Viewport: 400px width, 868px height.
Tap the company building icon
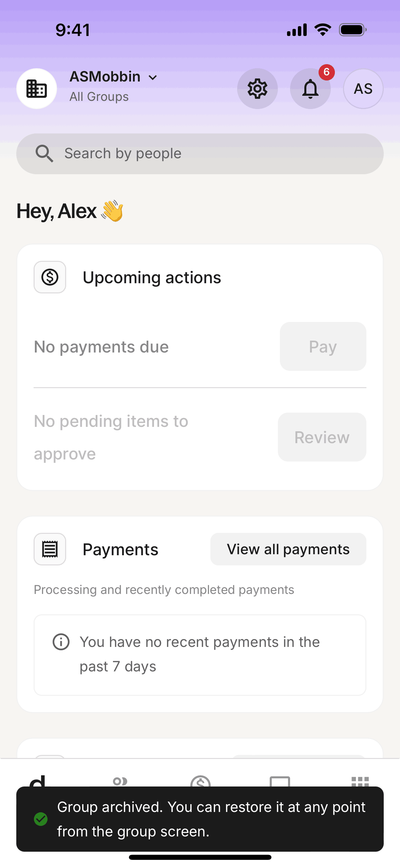(37, 89)
